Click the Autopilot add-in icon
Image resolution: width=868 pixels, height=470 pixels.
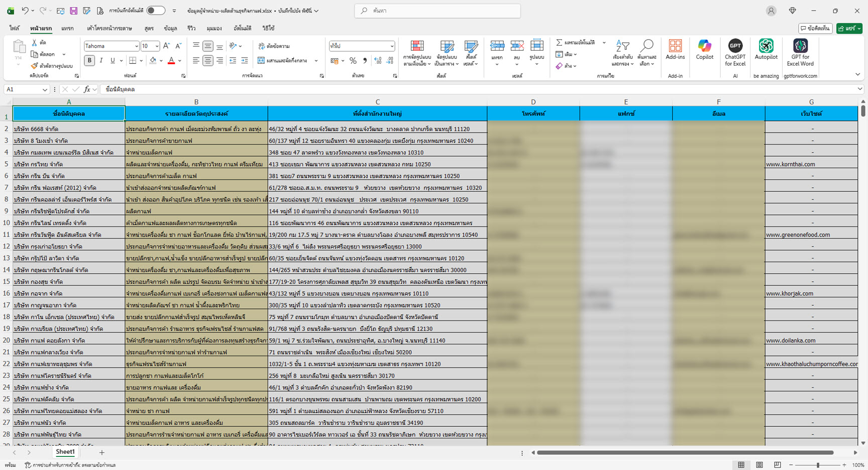(766, 51)
